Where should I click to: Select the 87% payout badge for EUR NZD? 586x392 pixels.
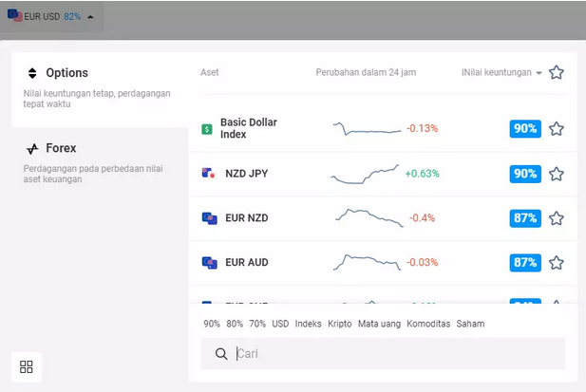click(525, 218)
